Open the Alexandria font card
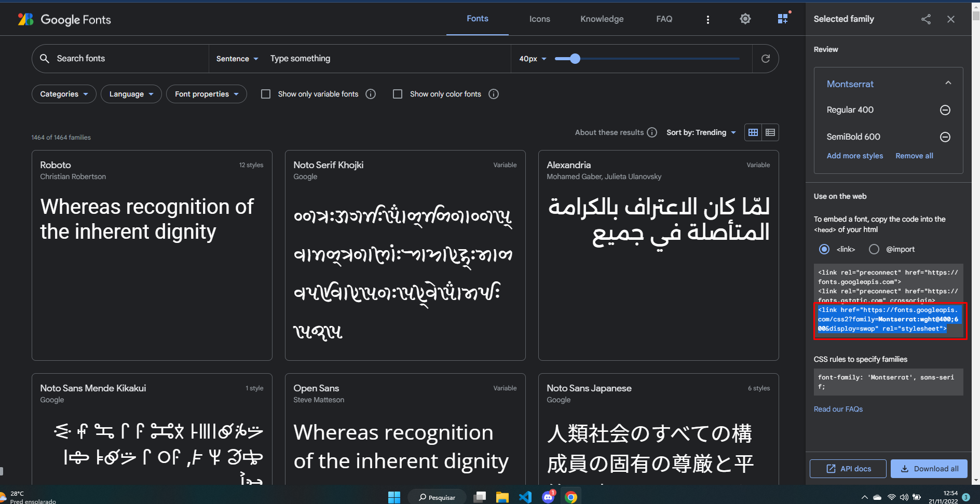This screenshot has height=504, width=980. 659,255
